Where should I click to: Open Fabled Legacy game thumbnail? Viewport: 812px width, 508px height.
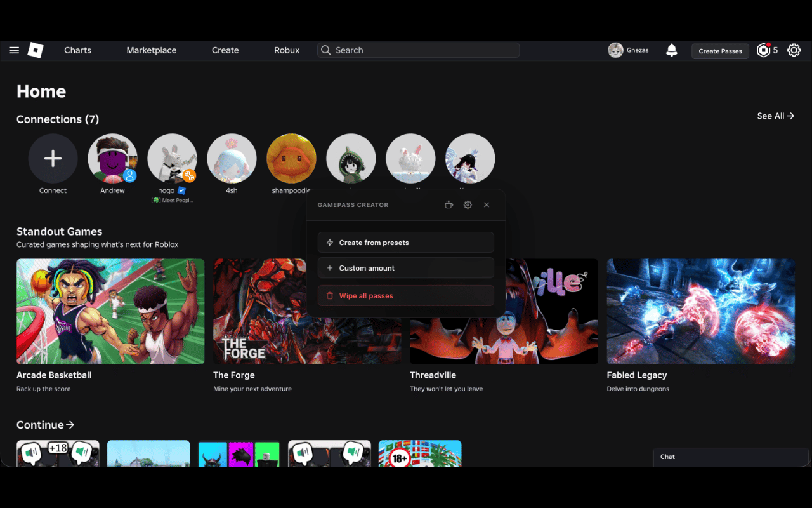point(701,311)
